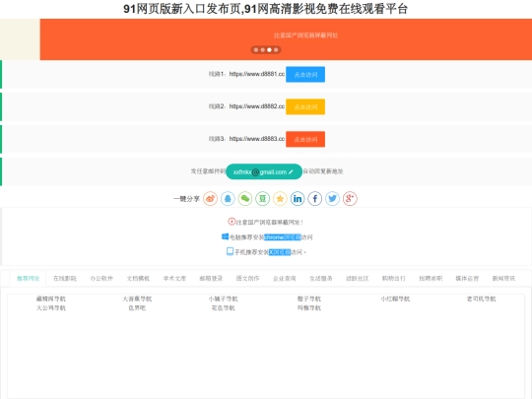Open the 大公鸡导航 link
This screenshot has height=399, width=532.
coord(51,308)
